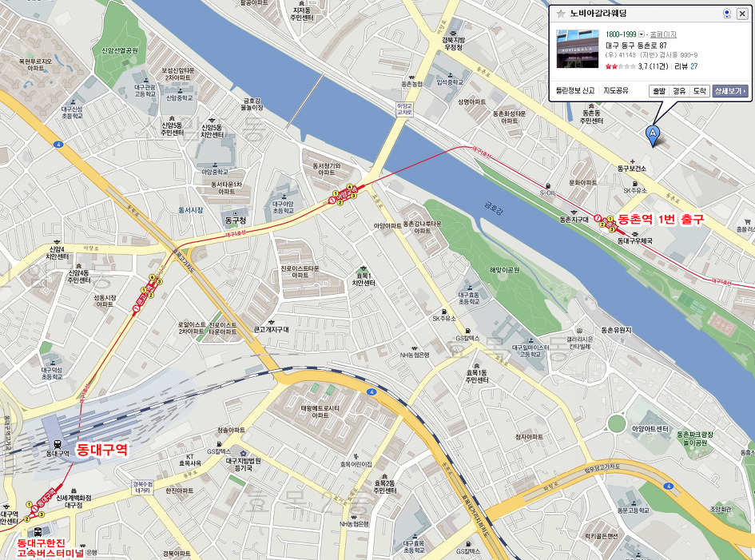Open the 홈페이지 link
755x560 pixels.
pos(663,34)
